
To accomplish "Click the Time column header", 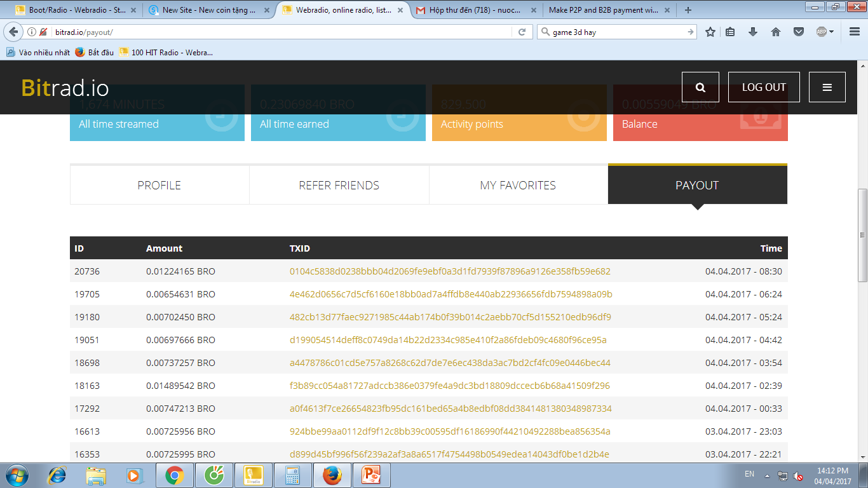I will [771, 248].
